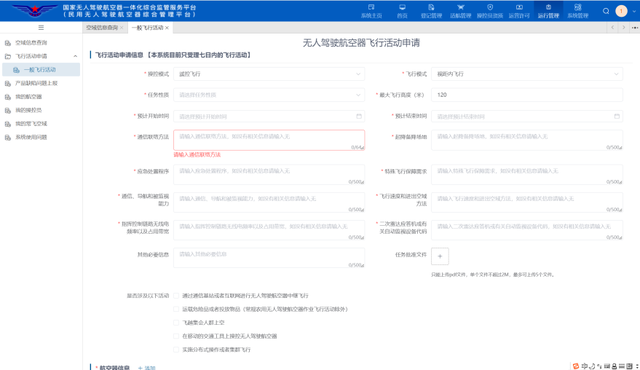The image size is (640, 370).
Task: Close the 一般飞行活动 tab
Action: pos(167,27)
